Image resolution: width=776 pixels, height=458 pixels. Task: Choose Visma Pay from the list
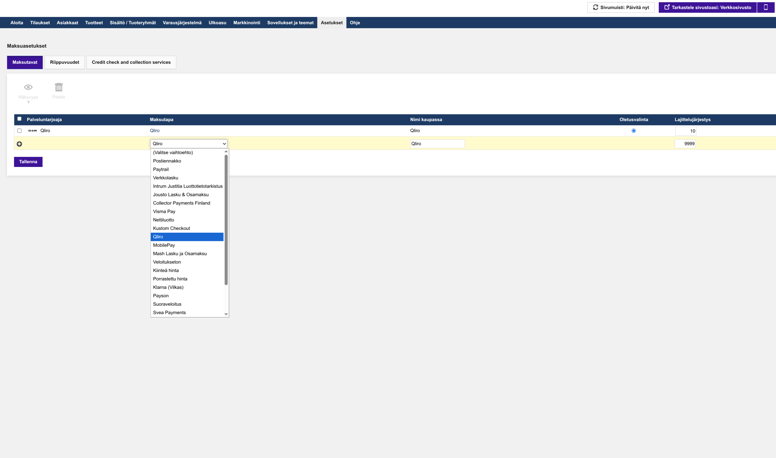187,211
